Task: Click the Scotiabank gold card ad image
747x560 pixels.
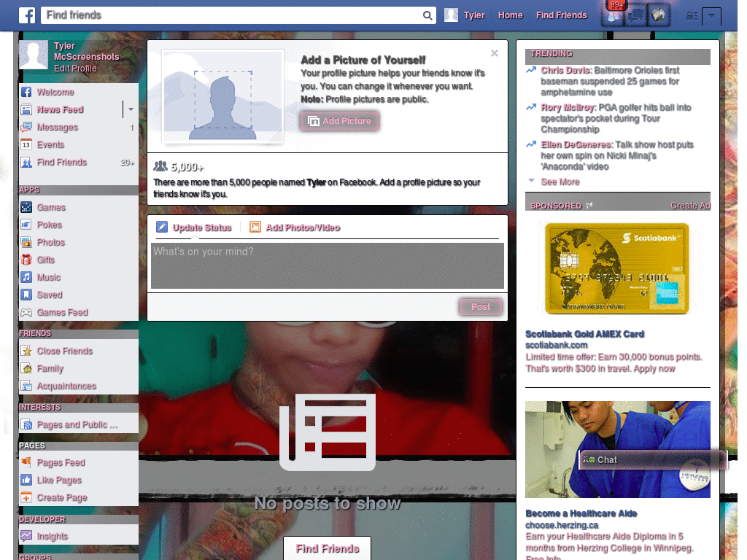Action: pos(617,268)
